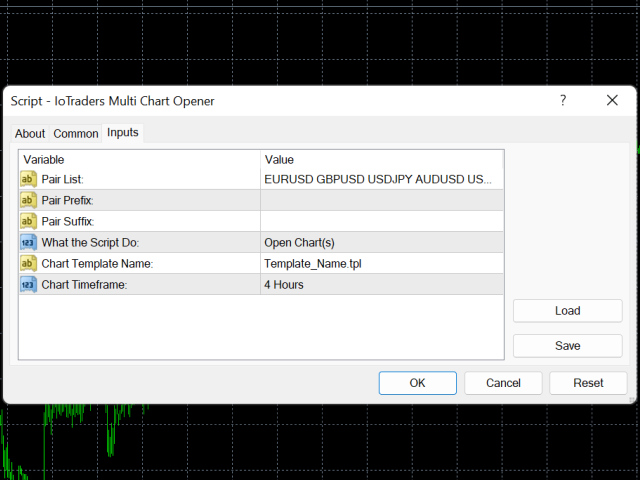Reset inputs with the Reset button

[x=588, y=383]
